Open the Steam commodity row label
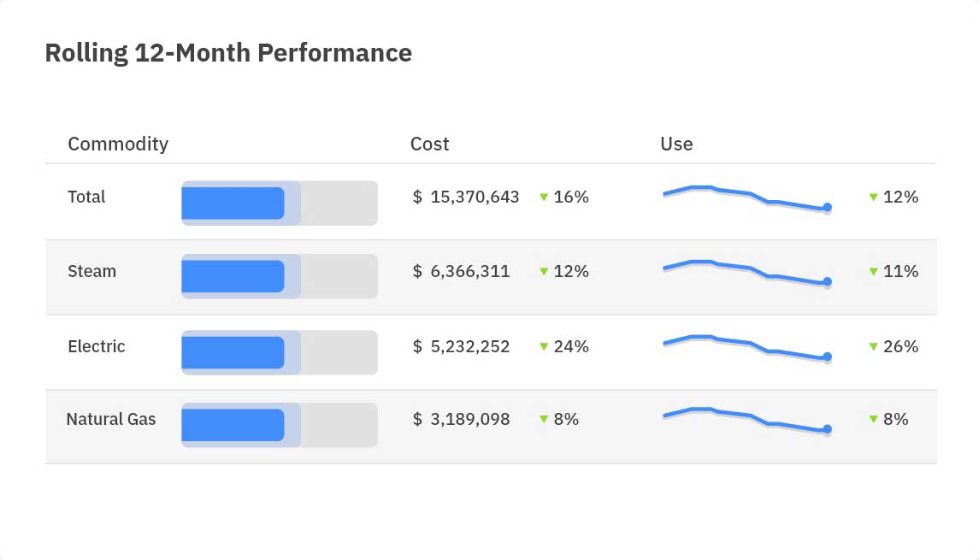979x560 pixels. [91, 271]
